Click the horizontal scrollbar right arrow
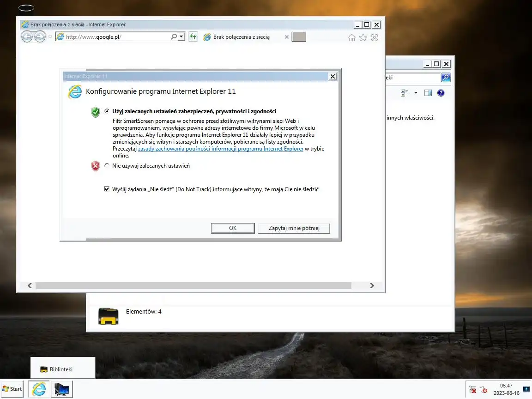The width and height of the screenshot is (532, 399). click(372, 286)
